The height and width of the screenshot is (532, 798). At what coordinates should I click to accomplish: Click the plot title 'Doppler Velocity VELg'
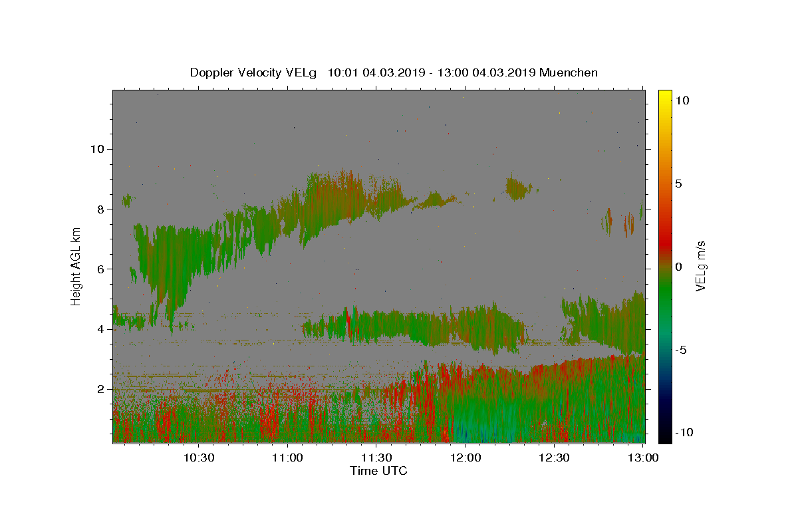pyautogui.click(x=255, y=72)
